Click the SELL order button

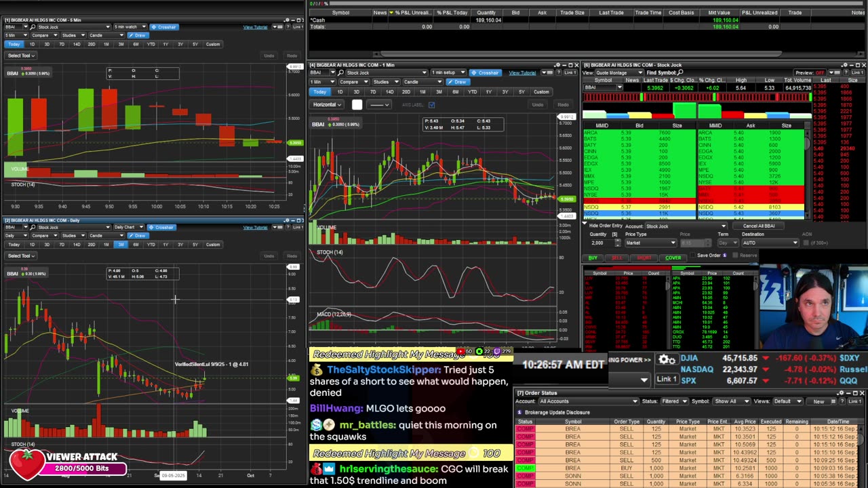pos(617,258)
